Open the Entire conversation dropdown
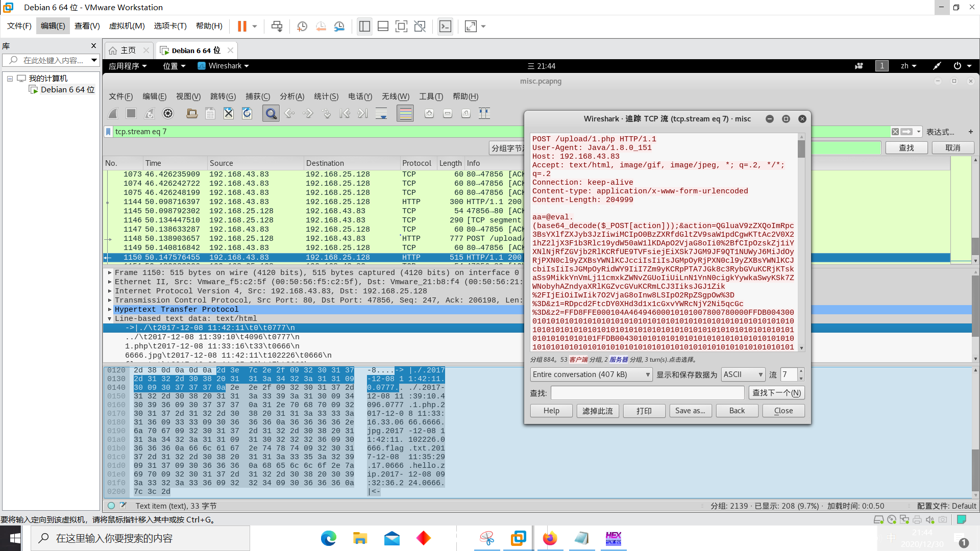The height and width of the screenshot is (551, 980). pos(591,374)
